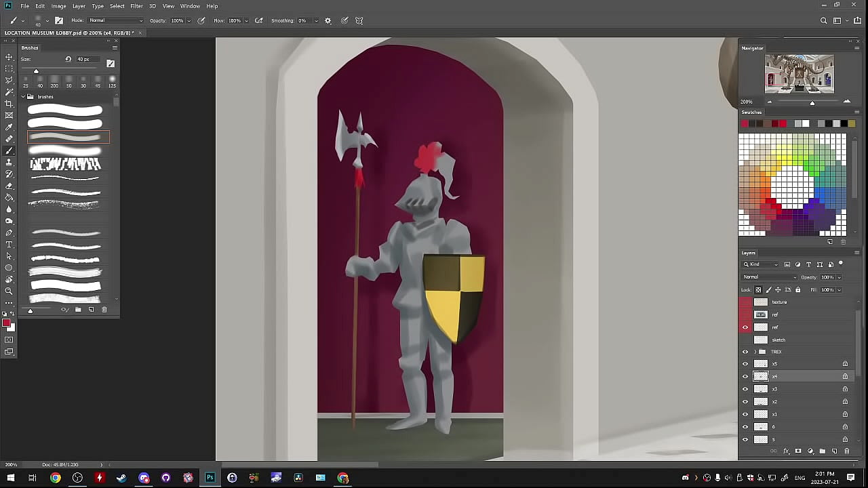868x488 pixels.
Task: Open the Smoothing dropdown arrow
Action: coord(317,20)
